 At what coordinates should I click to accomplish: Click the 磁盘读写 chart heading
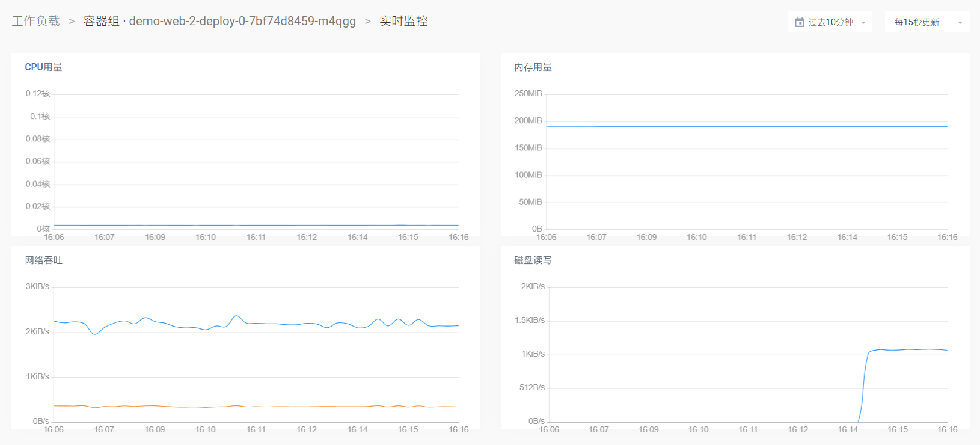pyautogui.click(x=533, y=260)
